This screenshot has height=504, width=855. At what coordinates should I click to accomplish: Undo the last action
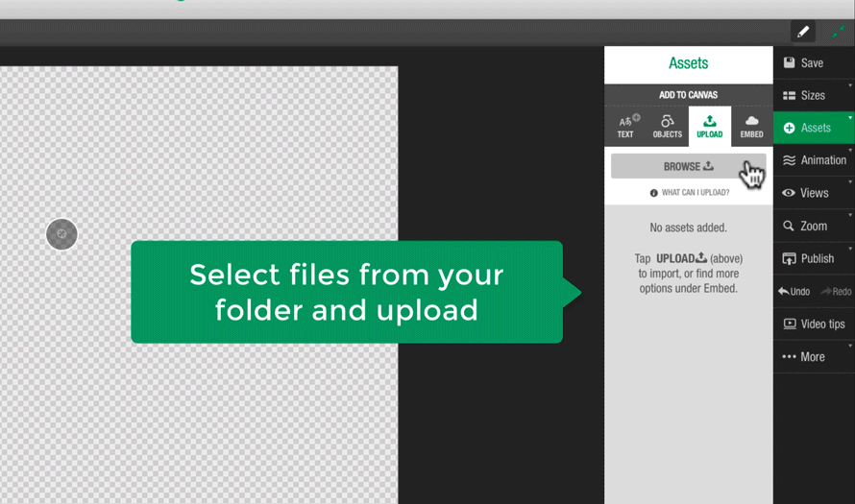[794, 292]
